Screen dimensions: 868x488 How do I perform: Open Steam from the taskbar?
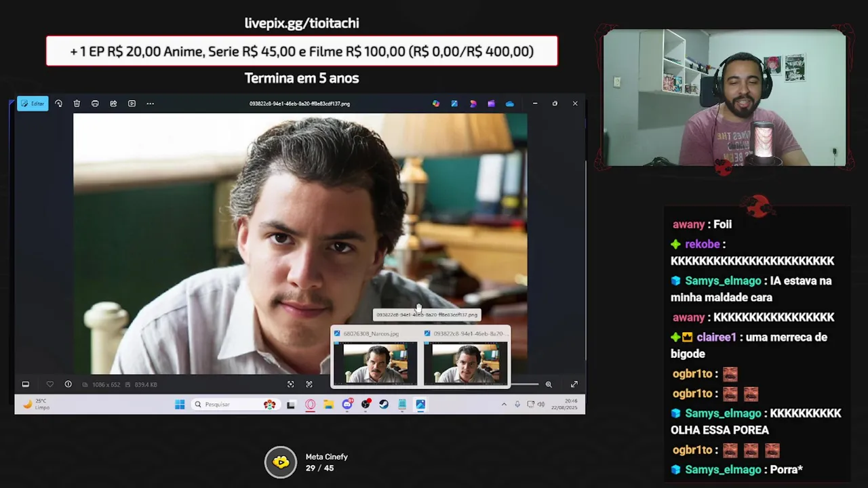tap(384, 405)
